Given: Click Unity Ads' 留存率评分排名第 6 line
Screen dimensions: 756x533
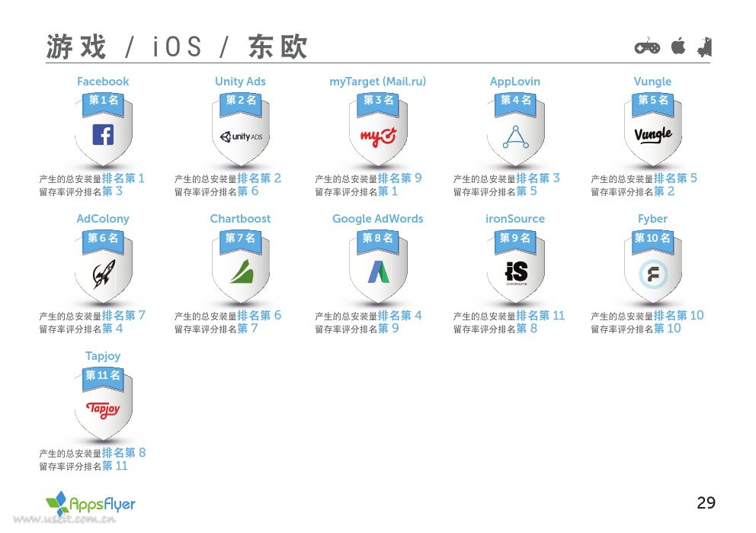Looking at the screenshot, I should [x=216, y=191].
